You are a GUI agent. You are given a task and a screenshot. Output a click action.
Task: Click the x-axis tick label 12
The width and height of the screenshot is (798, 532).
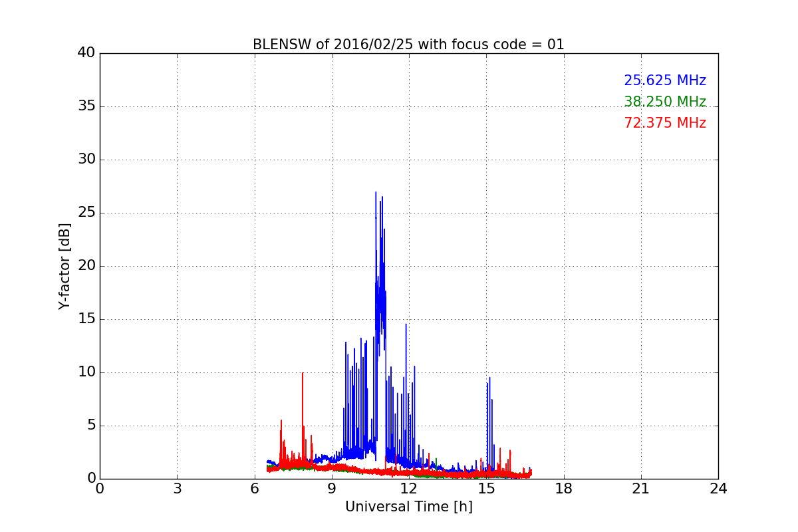409,488
